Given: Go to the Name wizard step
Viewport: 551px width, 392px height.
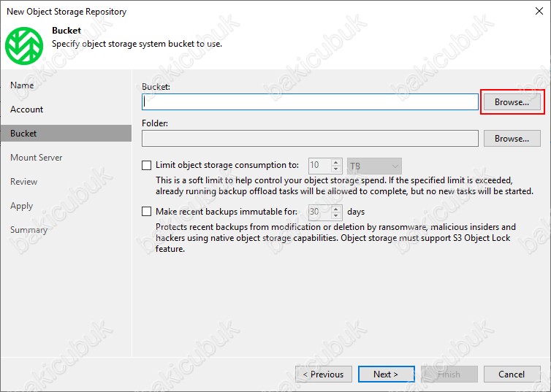Looking at the screenshot, I should pyautogui.click(x=22, y=85).
